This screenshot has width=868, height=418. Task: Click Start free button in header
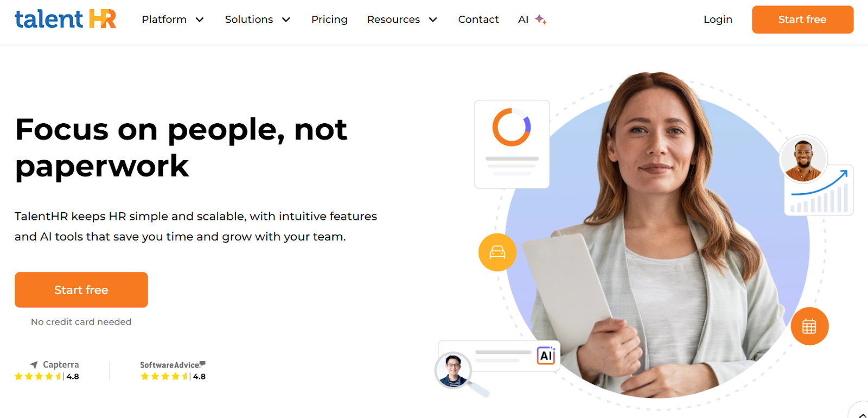coord(802,20)
